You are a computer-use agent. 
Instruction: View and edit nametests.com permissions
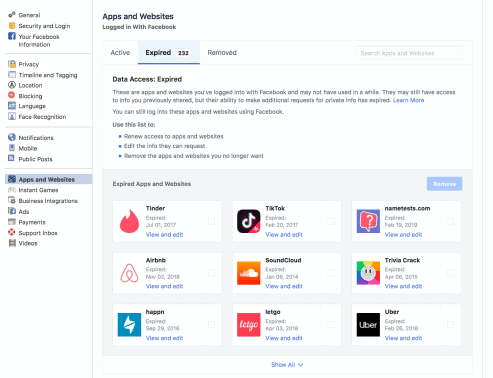tap(403, 235)
